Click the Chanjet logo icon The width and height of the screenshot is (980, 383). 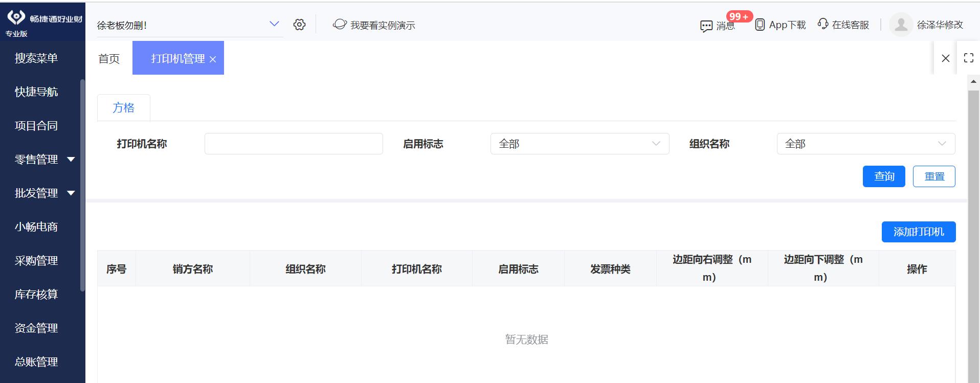[16, 17]
